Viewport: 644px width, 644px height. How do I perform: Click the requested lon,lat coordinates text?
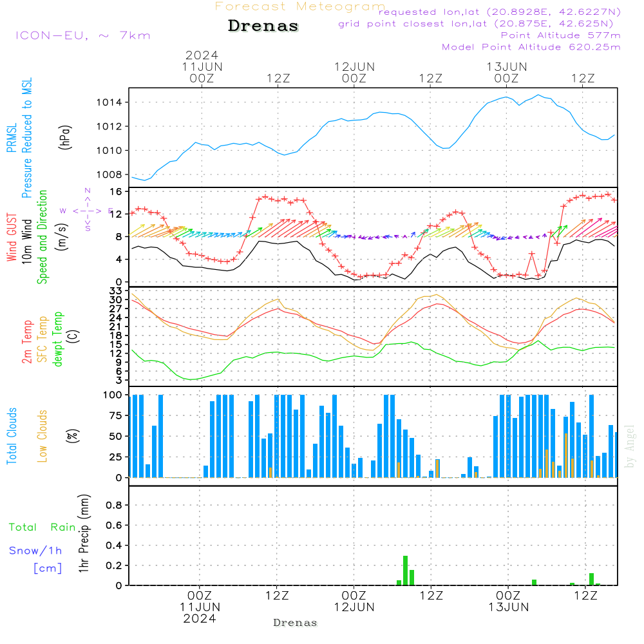pyautogui.click(x=500, y=12)
